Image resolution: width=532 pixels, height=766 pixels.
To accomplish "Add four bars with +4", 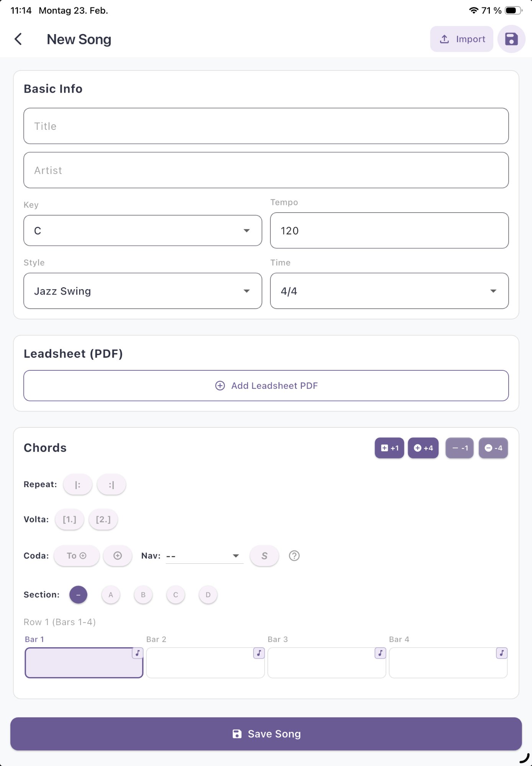I will [x=423, y=448].
